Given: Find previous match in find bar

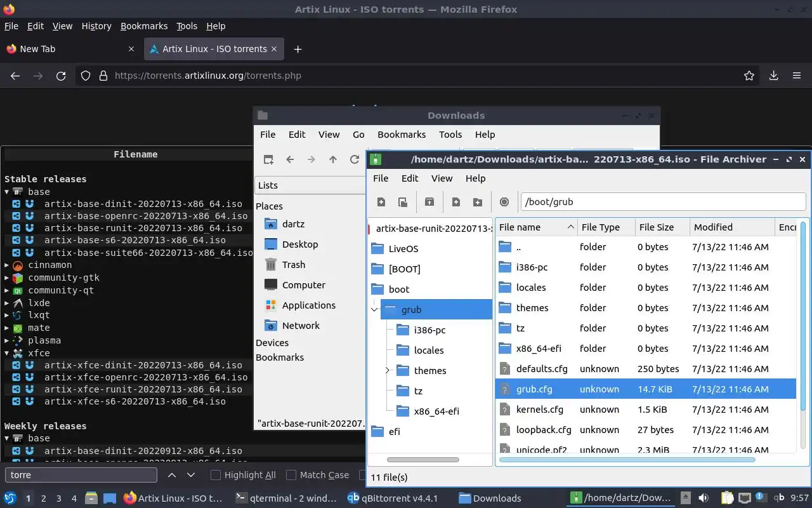Looking at the screenshot, I should coord(172,475).
